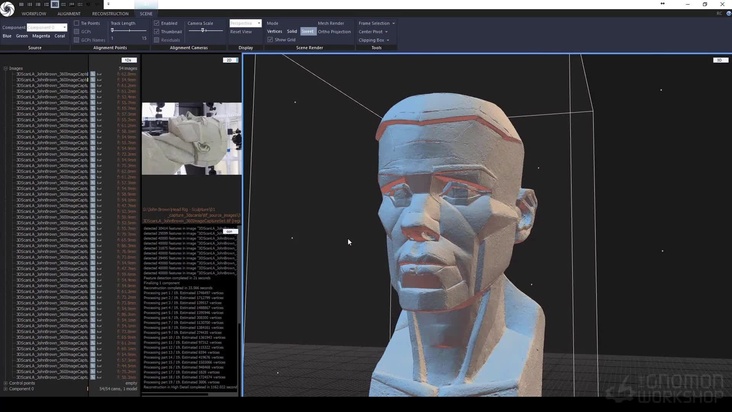Click the orange image file path text

pos(191,215)
